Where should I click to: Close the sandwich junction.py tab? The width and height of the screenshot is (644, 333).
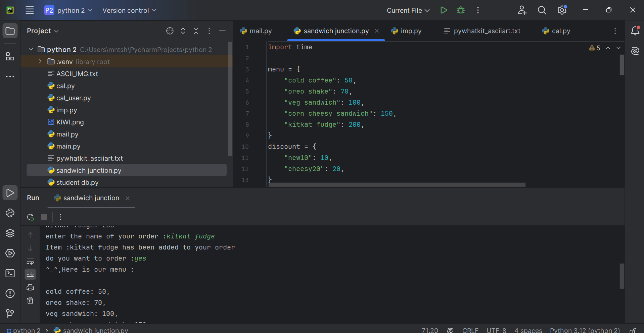click(377, 31)
